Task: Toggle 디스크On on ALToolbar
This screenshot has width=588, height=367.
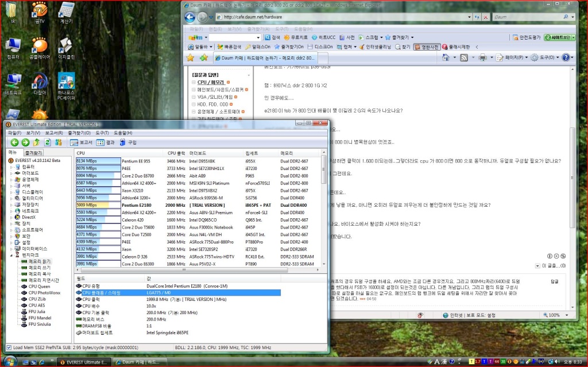Action: [320, 47]
